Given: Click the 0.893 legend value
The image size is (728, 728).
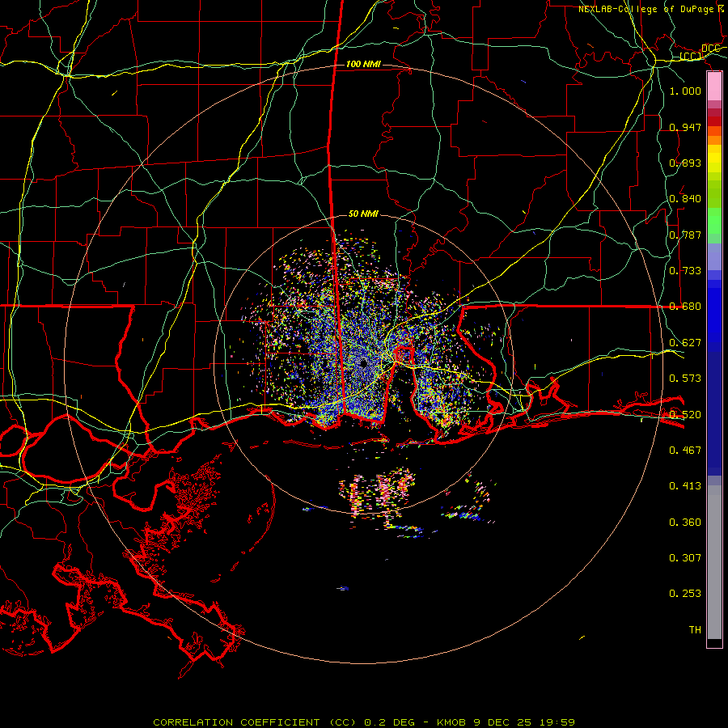Looking at the screenshot, I should (685, 163).
